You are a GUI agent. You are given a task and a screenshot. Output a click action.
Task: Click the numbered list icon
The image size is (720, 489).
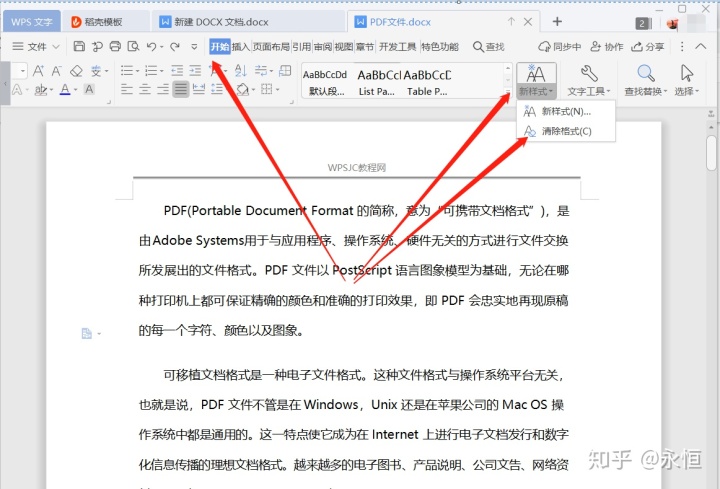(151, 71)
